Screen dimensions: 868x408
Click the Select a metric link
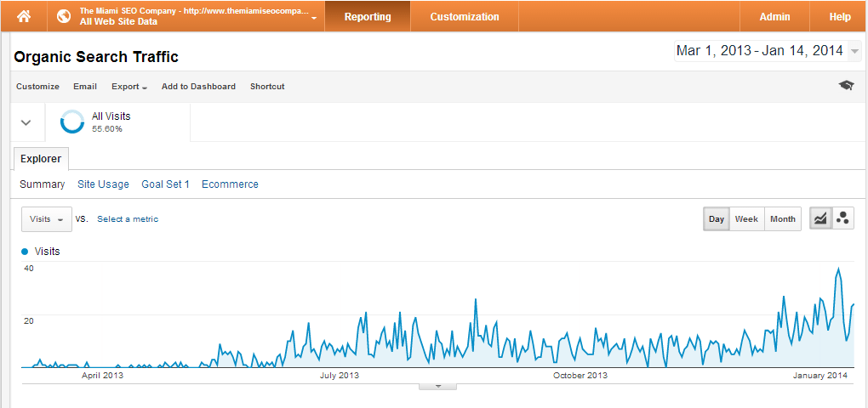point(128,219)
